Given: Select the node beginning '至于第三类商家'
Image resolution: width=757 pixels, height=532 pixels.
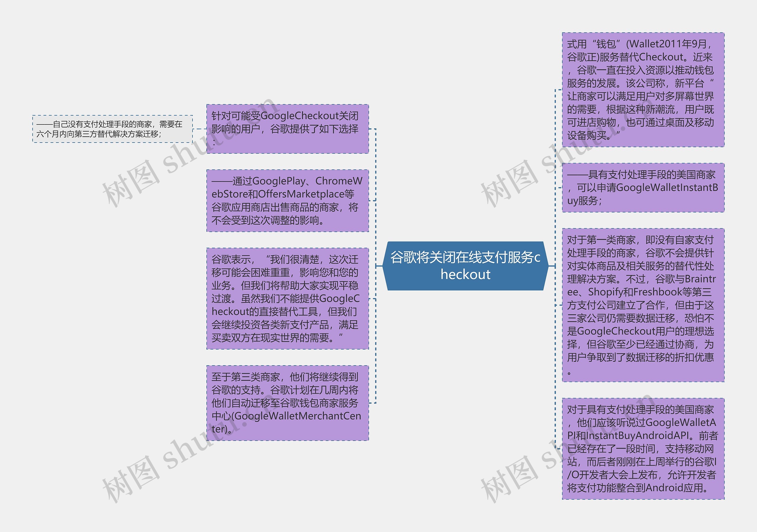Looking at the screenshot, I should click(287, 403).
